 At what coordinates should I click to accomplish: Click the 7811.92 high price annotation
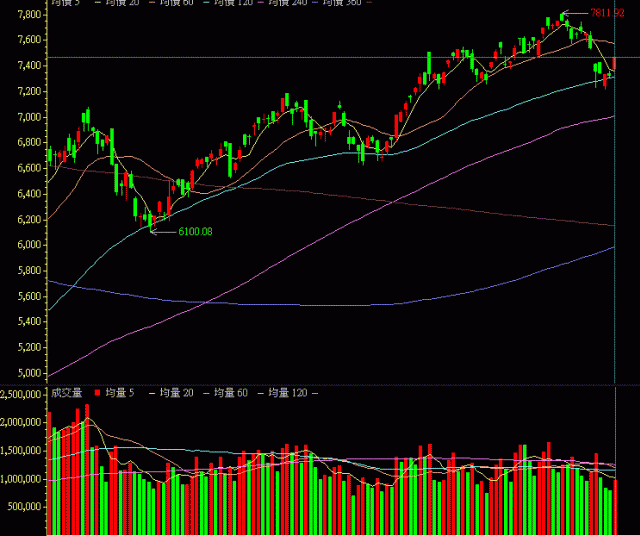pyautogui.click(x=607, y=13)
